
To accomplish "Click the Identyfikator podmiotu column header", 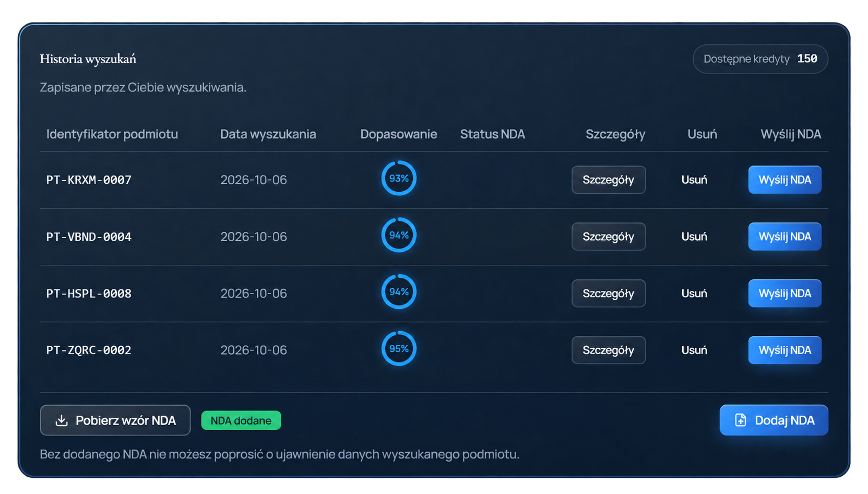I will 112,134.
